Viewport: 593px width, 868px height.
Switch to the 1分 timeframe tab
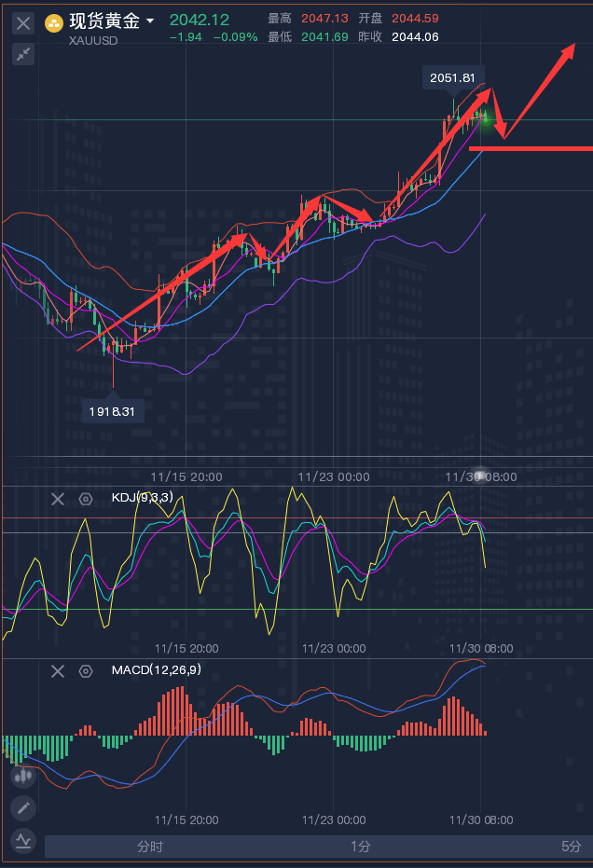[360, 847]
